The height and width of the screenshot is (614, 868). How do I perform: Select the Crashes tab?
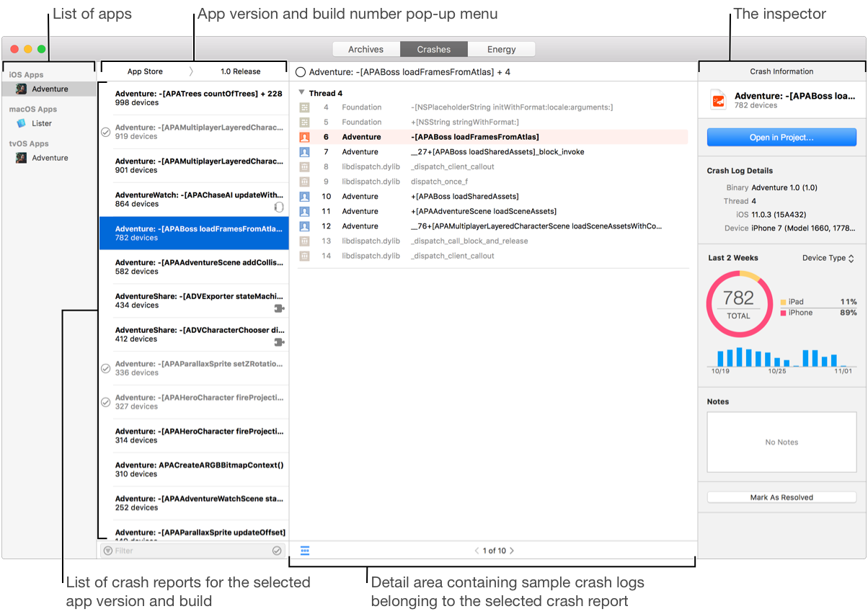point(433,49)
